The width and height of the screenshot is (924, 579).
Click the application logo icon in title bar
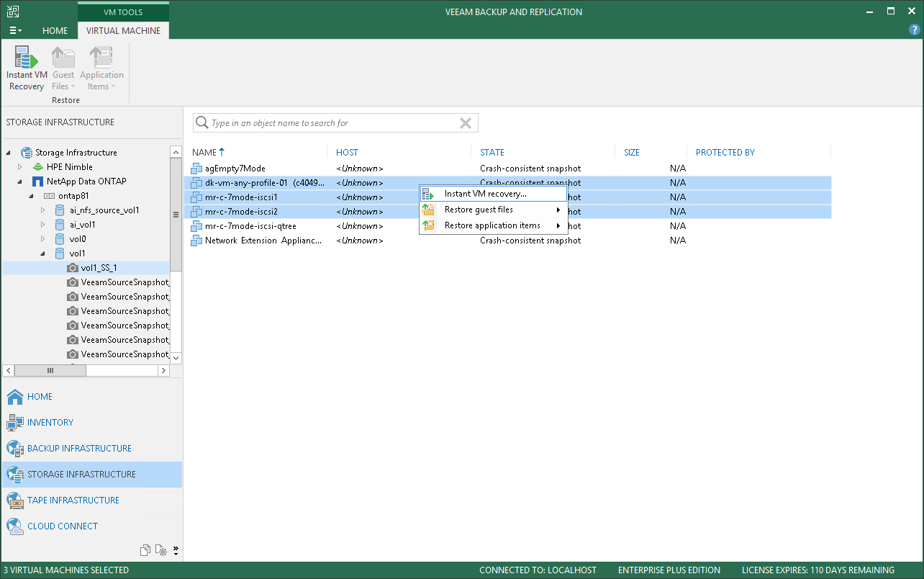point(13,12)
